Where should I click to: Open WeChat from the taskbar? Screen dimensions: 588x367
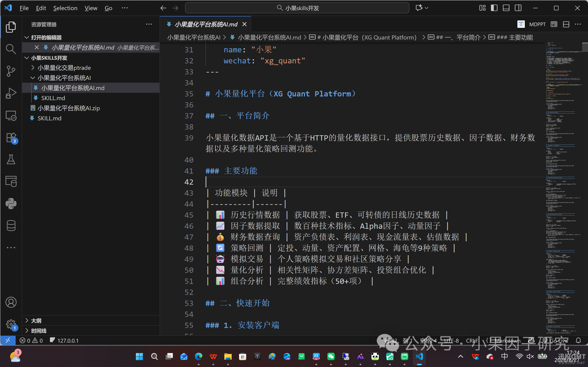331,356
